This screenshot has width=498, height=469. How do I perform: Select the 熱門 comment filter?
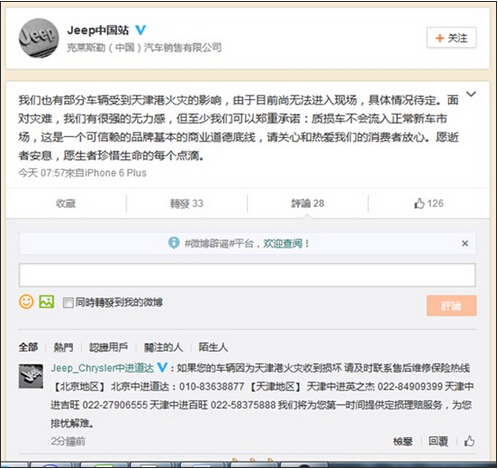[63, 347]
